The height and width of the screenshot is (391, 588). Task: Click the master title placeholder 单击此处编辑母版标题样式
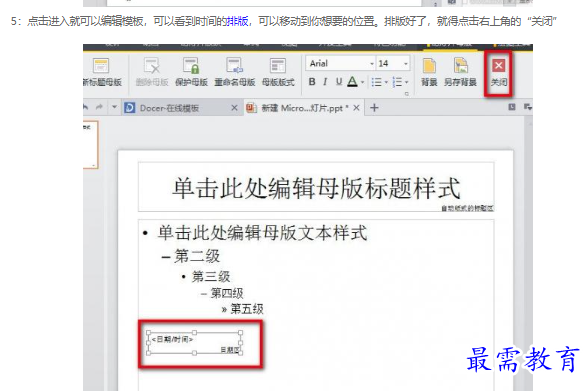pyautogui.click(x=316, y=187)
